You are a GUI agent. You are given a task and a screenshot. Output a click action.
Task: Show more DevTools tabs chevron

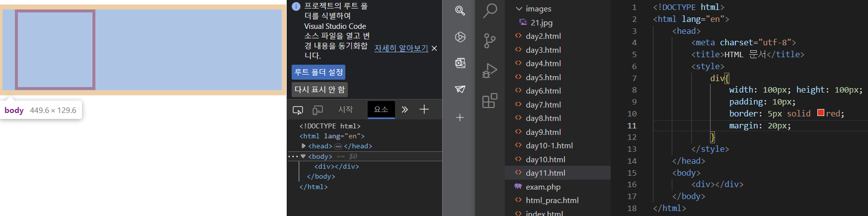(x=405, y=109)
